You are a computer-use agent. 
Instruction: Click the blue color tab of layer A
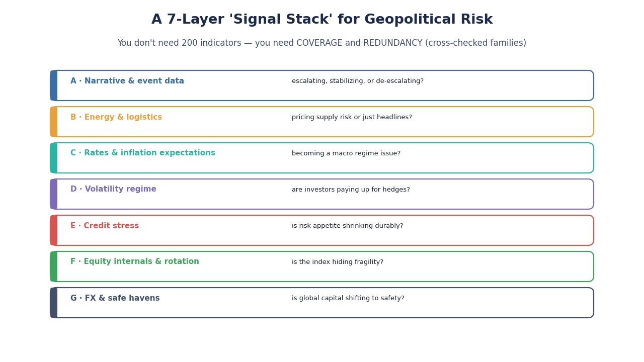click(54, 85)
